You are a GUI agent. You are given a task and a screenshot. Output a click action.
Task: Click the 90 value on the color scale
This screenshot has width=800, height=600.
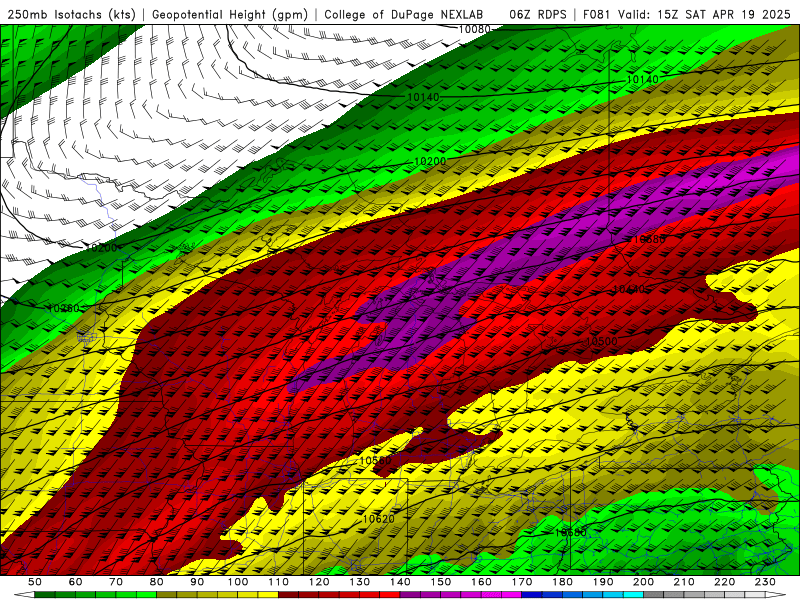197,582
